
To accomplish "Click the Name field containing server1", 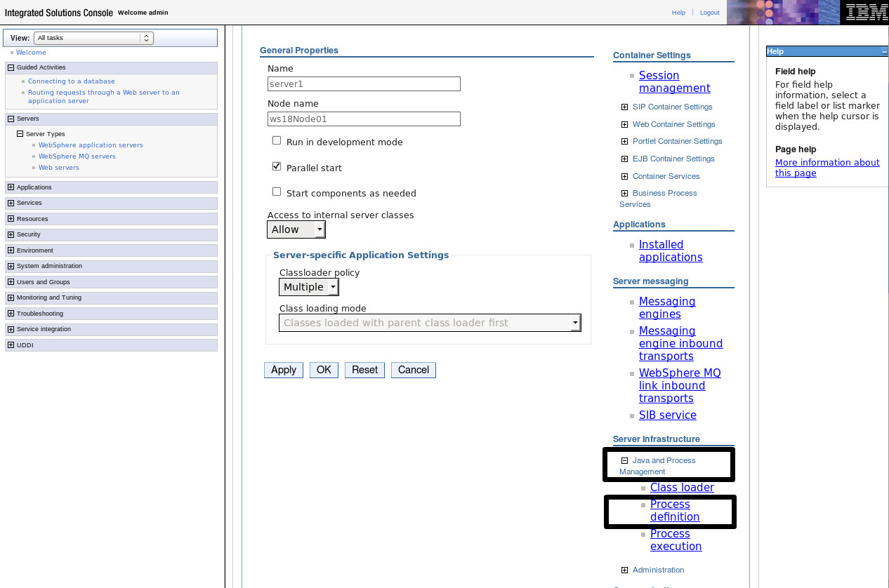I will coord(364,83).
